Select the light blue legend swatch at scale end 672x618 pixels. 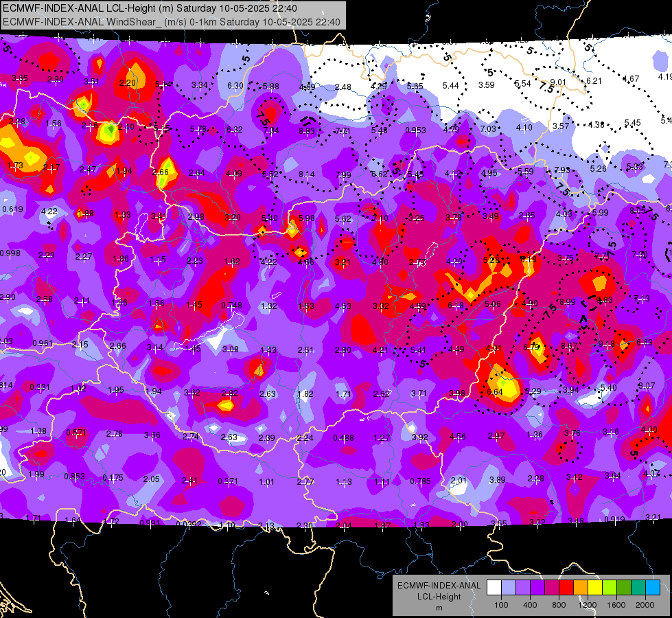point(653,588)
